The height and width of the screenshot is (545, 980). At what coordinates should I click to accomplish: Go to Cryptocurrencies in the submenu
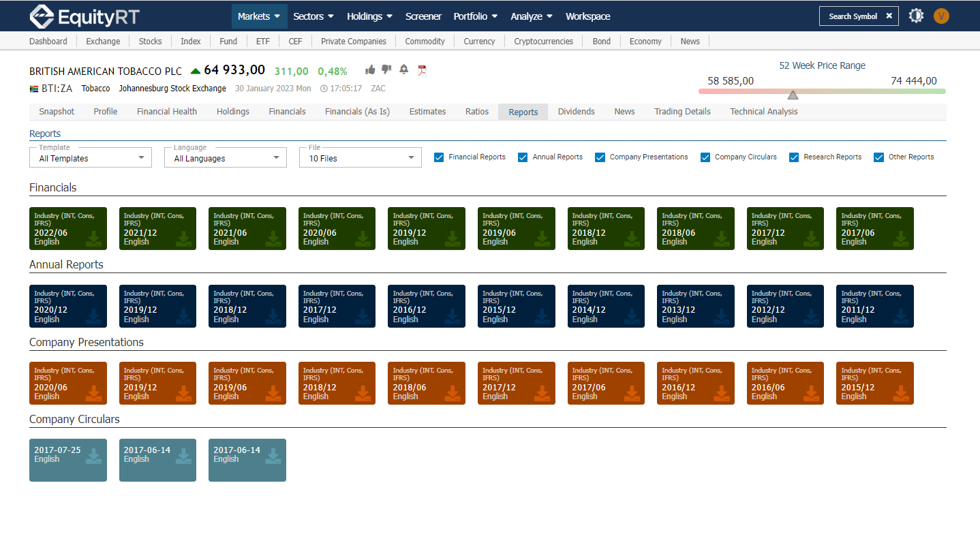pyautogui.click(x=544, y=42)
